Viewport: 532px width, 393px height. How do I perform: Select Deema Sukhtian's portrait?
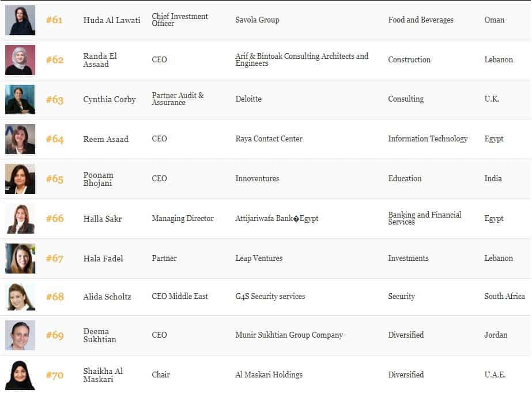point(20,335)
